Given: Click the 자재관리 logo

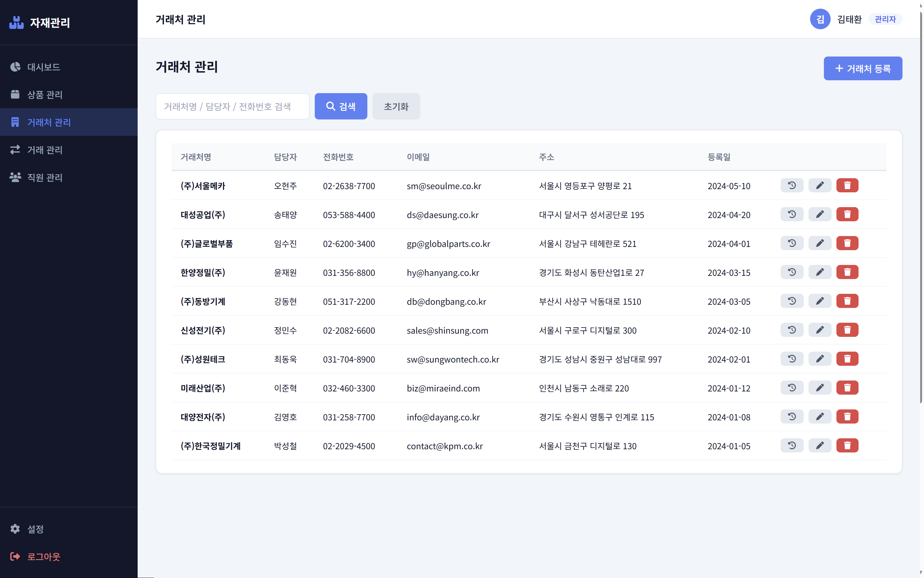Looking at the screenshot, I should [40, 22].
